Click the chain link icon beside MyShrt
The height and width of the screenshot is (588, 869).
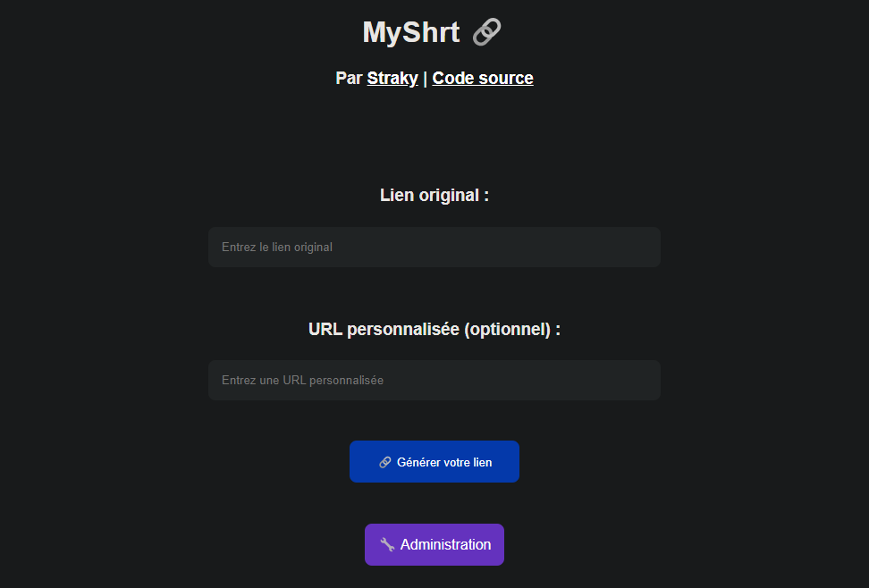(x=485, y=31)
